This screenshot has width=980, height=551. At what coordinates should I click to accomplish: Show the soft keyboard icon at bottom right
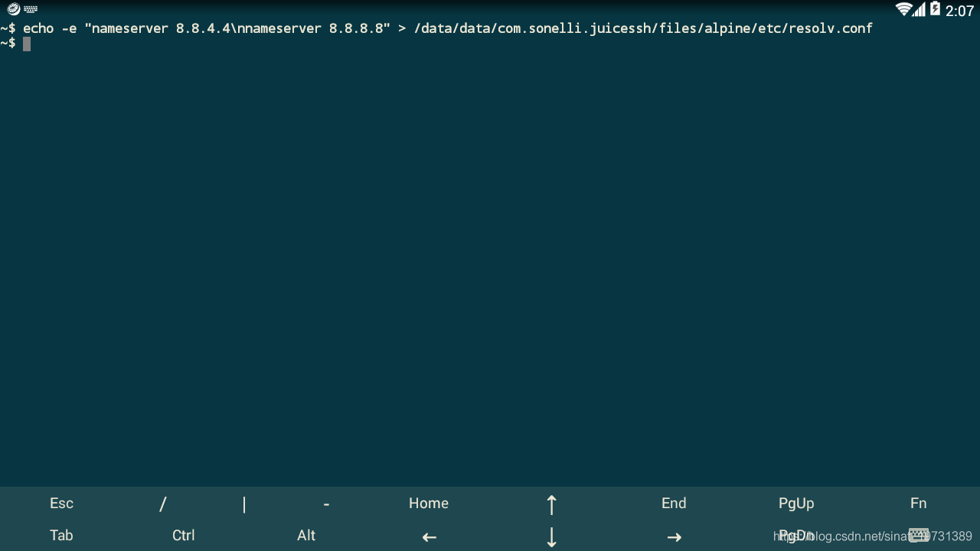[x=919, y=536]
